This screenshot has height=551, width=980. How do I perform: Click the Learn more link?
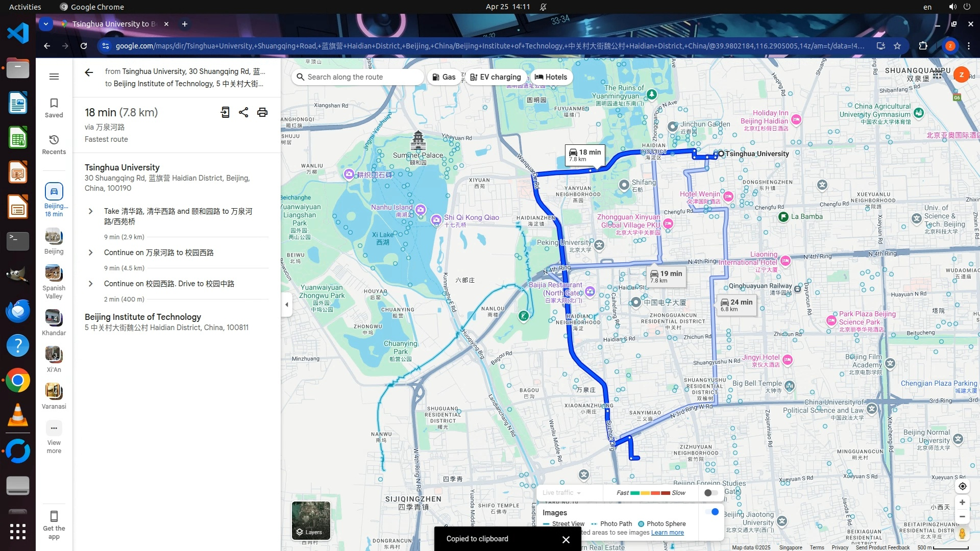pyautogui.click(x=667, y=533)
